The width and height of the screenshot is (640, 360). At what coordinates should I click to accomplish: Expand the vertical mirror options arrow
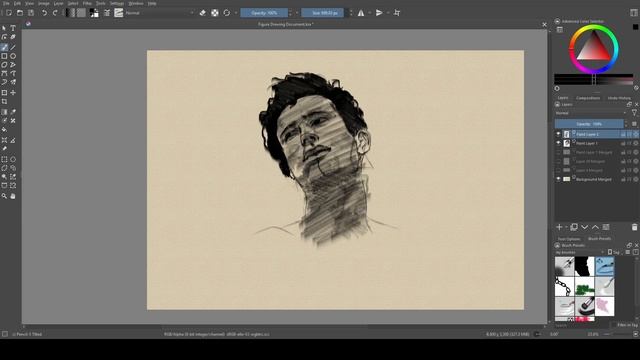tap(388, 13)
